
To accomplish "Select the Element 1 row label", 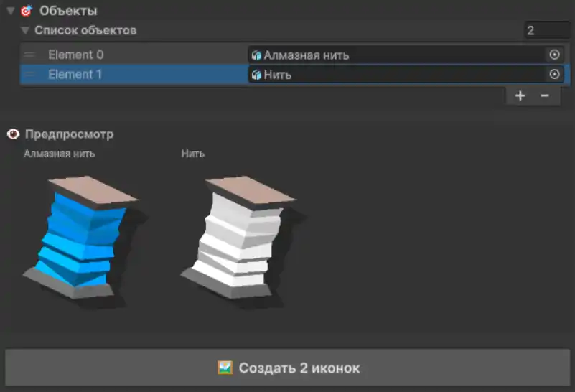I will (75, 75).
